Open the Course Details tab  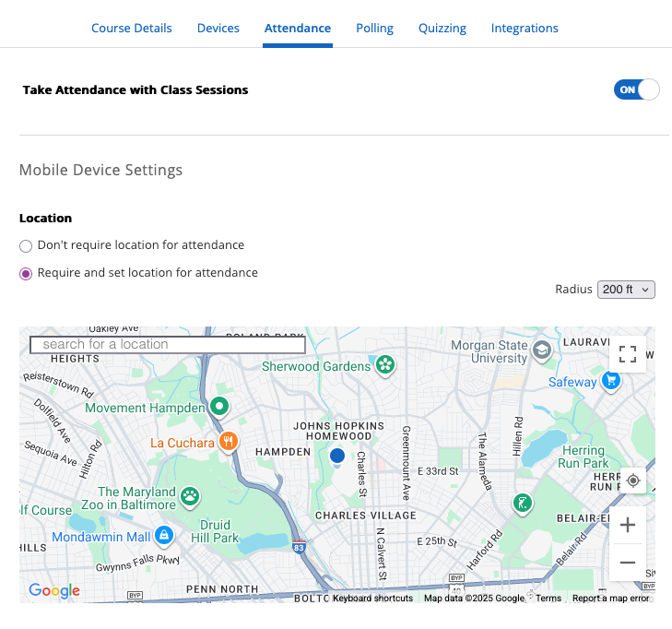(x=131, y=28)
